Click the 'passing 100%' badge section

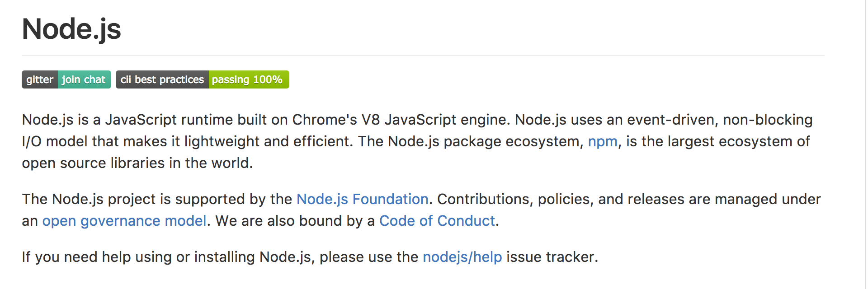pos(248,80)
